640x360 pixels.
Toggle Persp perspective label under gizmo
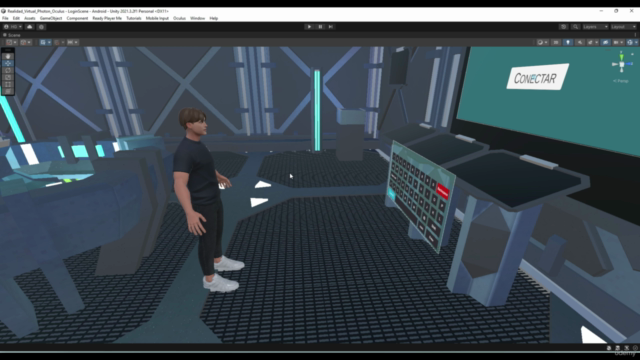click(621, 81)
